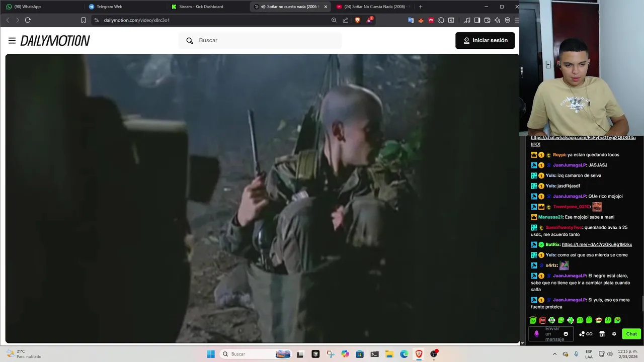Select the heart-eyes green emote

tap(617, 320)
